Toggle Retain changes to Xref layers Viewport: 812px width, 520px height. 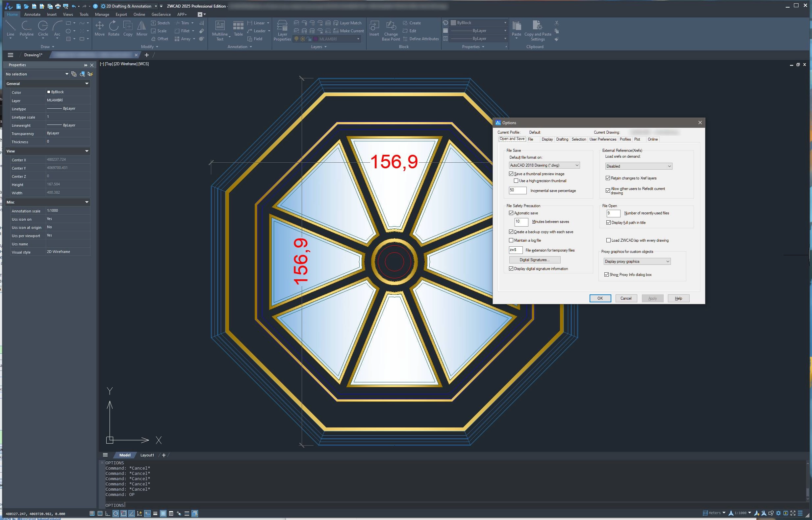608,178
